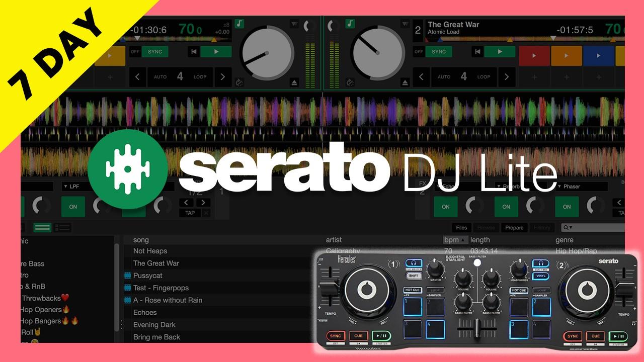The width and height of the screenshot is (644, 362).
Task: Tap FX 1 tempo with TAP button
Action: [x=190, y=213]
